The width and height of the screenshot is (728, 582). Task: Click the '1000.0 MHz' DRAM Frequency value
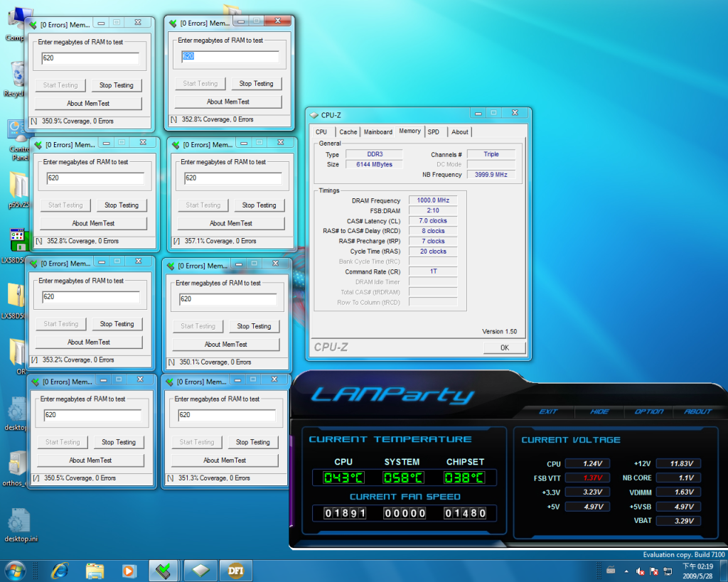(433, 200)
